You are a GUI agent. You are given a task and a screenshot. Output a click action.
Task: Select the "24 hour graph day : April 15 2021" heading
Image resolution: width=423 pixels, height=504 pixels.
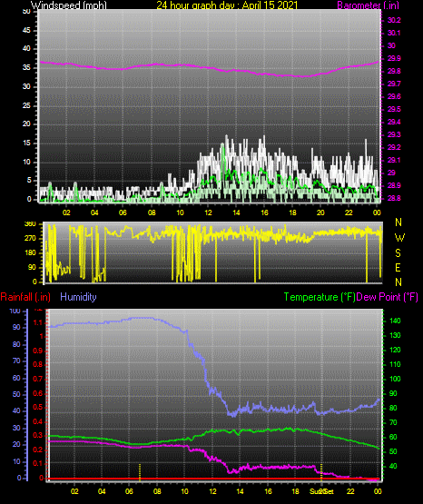(227, 5)
